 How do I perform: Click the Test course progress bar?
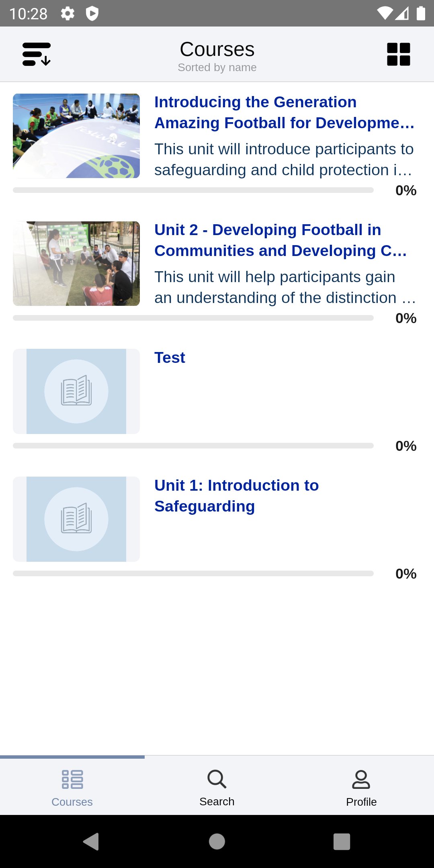(193, 446)
